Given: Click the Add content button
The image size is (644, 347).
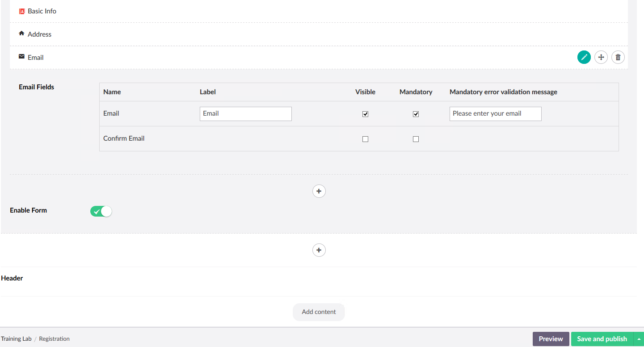Looking at the screenshot, I should [x=319, y=312].
